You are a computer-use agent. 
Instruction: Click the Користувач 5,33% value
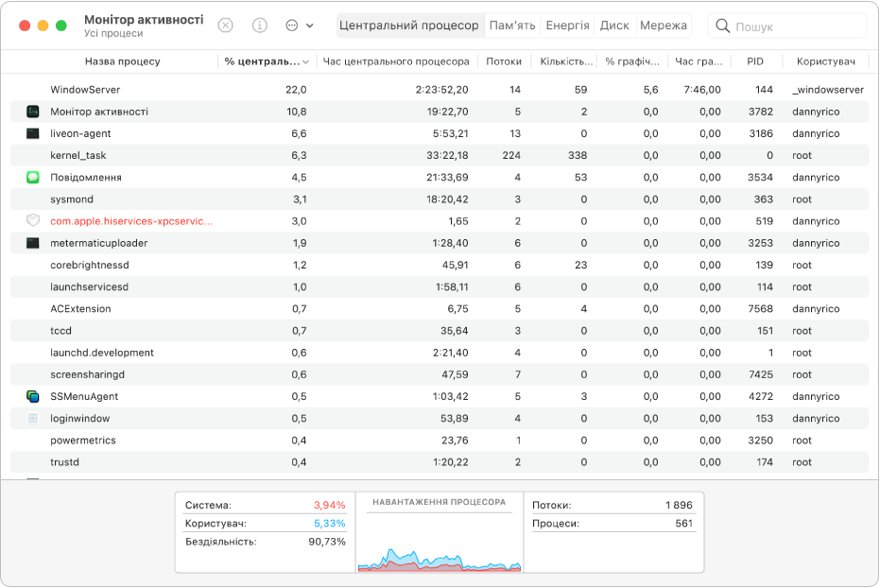330,524
